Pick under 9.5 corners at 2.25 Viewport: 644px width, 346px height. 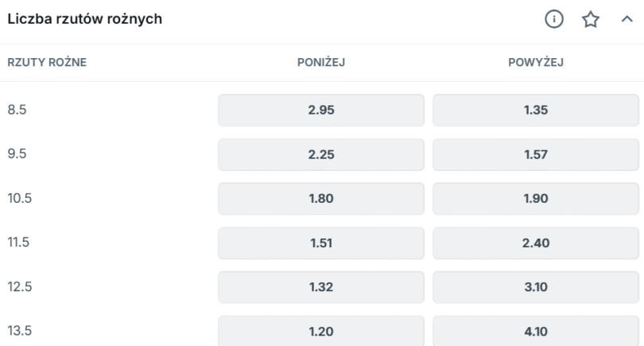[x=321, y=154]
